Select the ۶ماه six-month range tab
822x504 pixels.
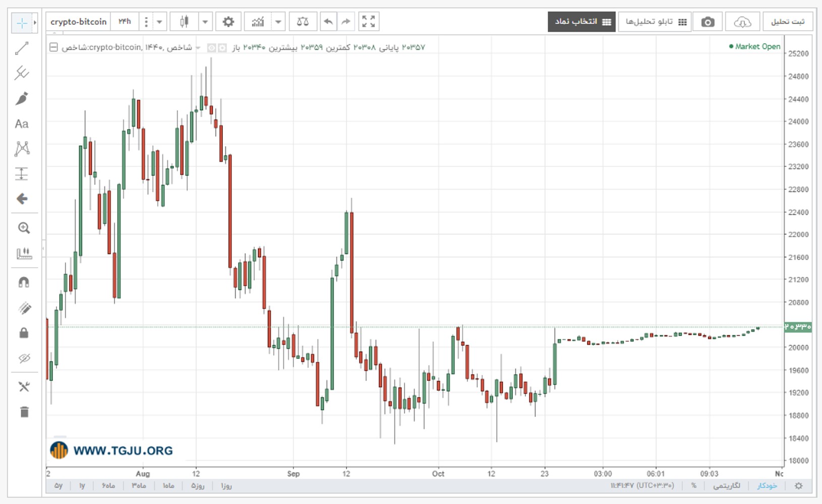click(108, 486)
